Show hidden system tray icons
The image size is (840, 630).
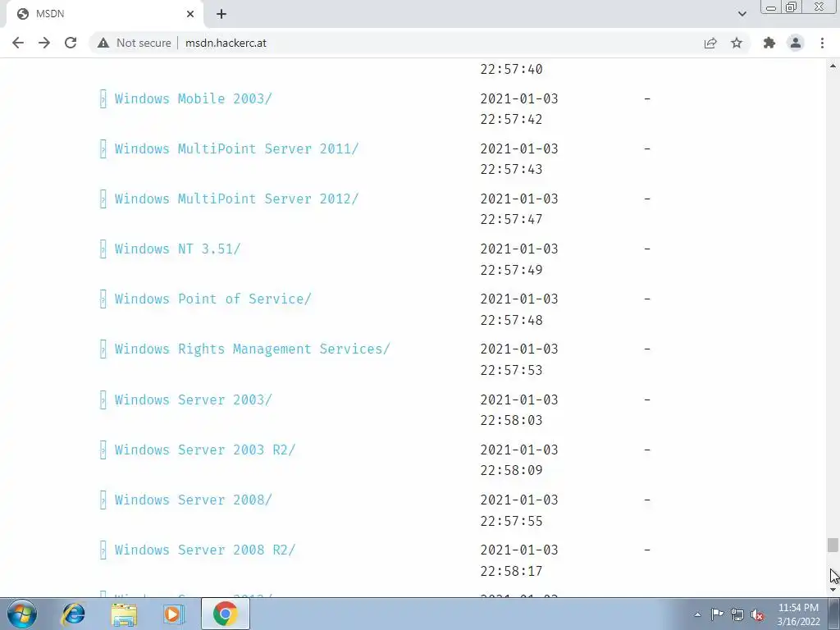click(x=697, y=614)
